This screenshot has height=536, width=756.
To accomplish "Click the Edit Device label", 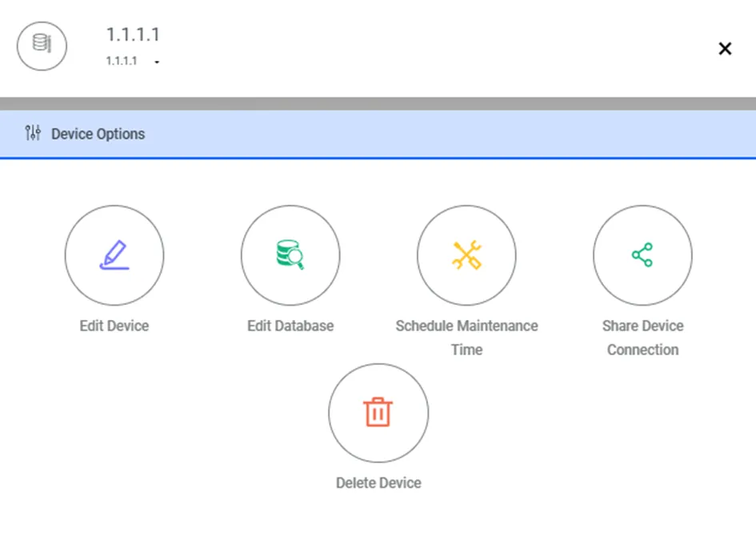I will [x=114, y=326].
